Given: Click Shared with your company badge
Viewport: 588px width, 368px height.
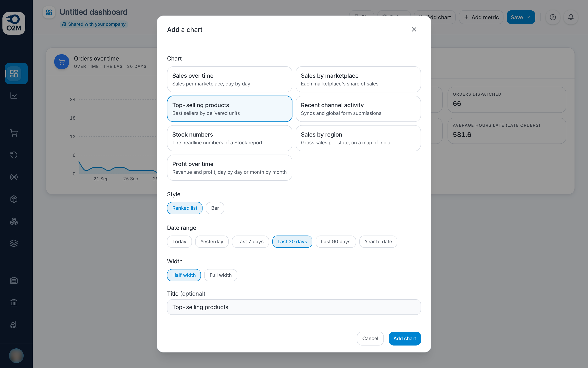Looking at the screenshot, I should tap(94, 24).
